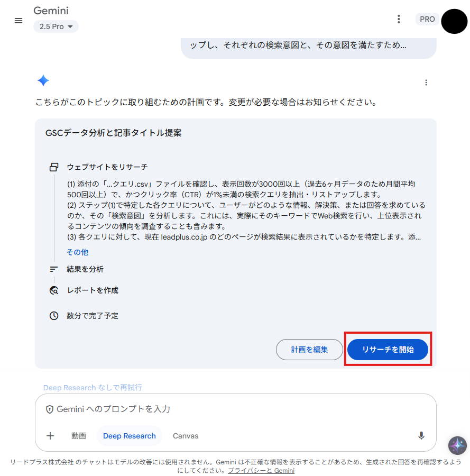Click the レポートを作成 step icon
The height and width of the screenshot is (476, 470).
pyautogui.click(x=54, y=290)
